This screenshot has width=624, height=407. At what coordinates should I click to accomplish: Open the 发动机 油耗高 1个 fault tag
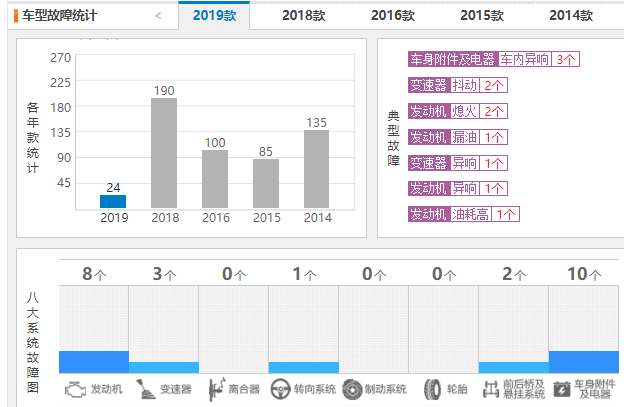pos(464,214)
